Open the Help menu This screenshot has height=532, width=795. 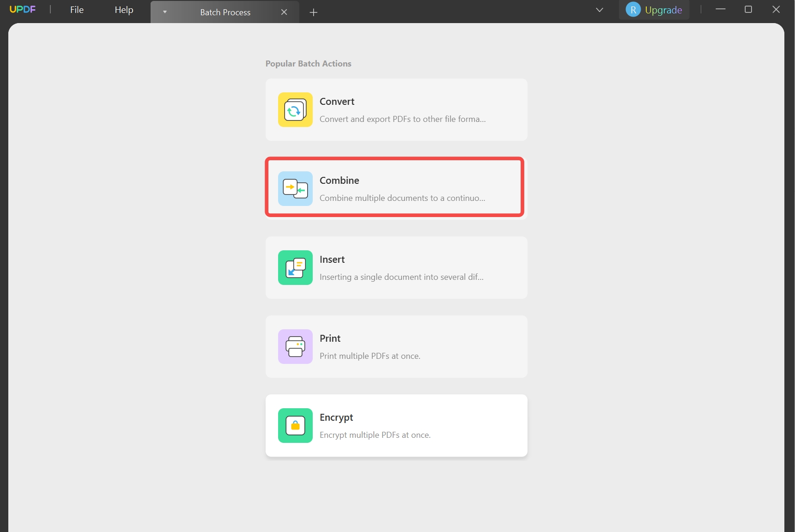124,10
